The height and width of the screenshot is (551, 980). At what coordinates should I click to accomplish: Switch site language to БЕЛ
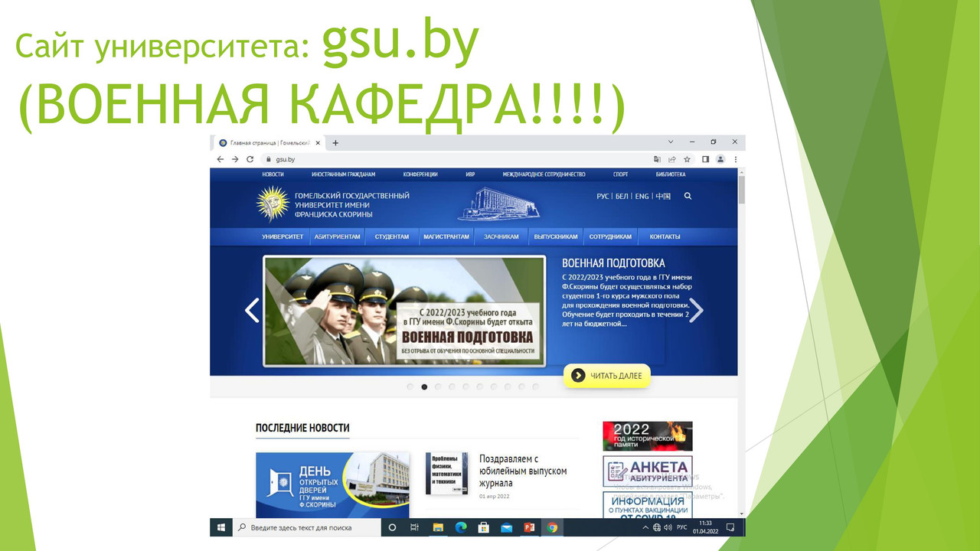coord(622,197)
